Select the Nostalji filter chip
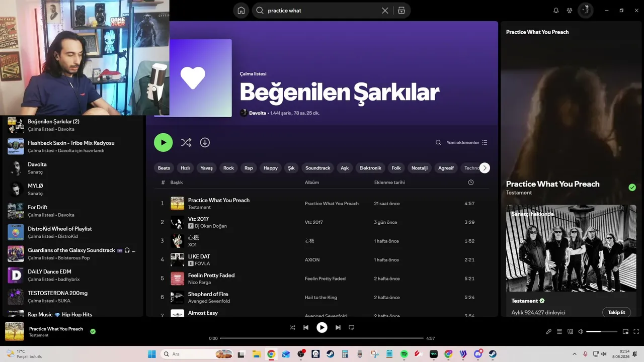The image size is (644, 362). click(x=420, y=168)
